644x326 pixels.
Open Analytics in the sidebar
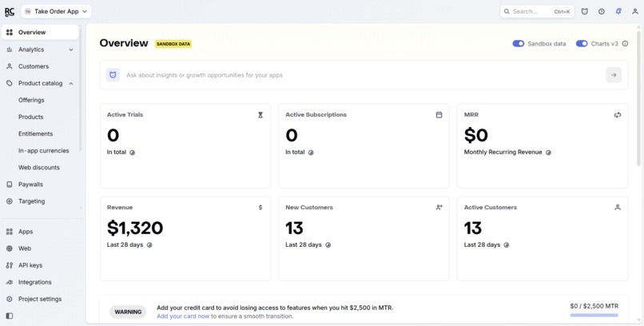pos(31,50)
